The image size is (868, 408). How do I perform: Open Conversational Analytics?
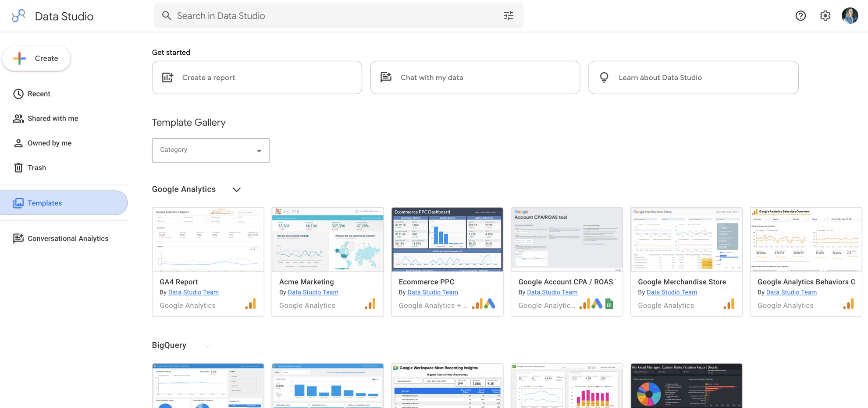coord(68,238)
